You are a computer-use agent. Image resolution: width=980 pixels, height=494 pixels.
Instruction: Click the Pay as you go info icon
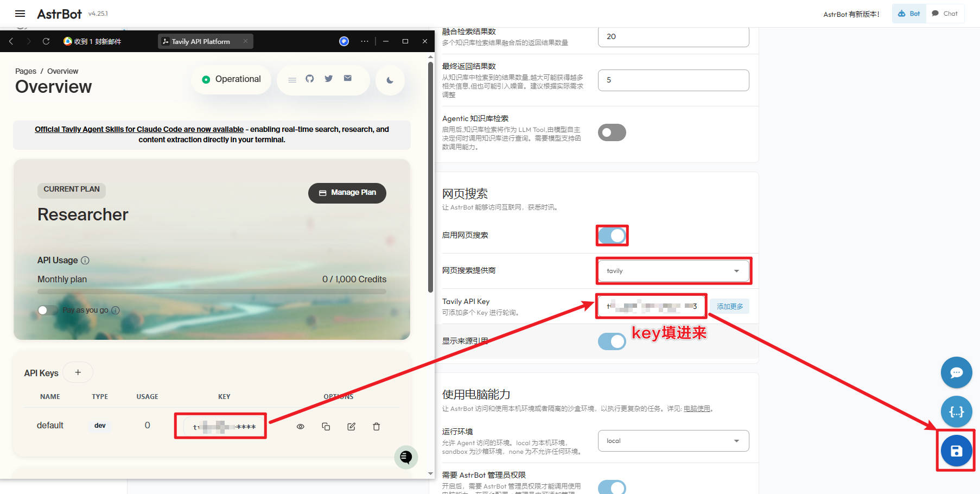(116, 311)
